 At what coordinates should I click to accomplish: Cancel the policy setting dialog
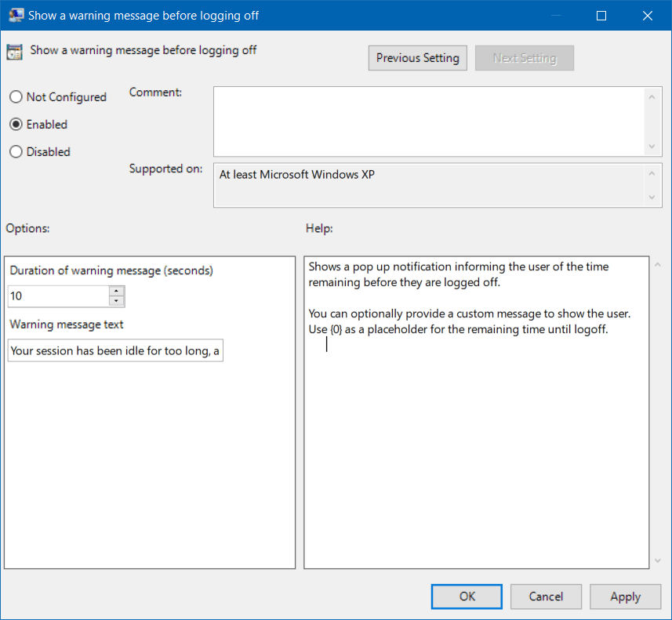pos(546,596)
